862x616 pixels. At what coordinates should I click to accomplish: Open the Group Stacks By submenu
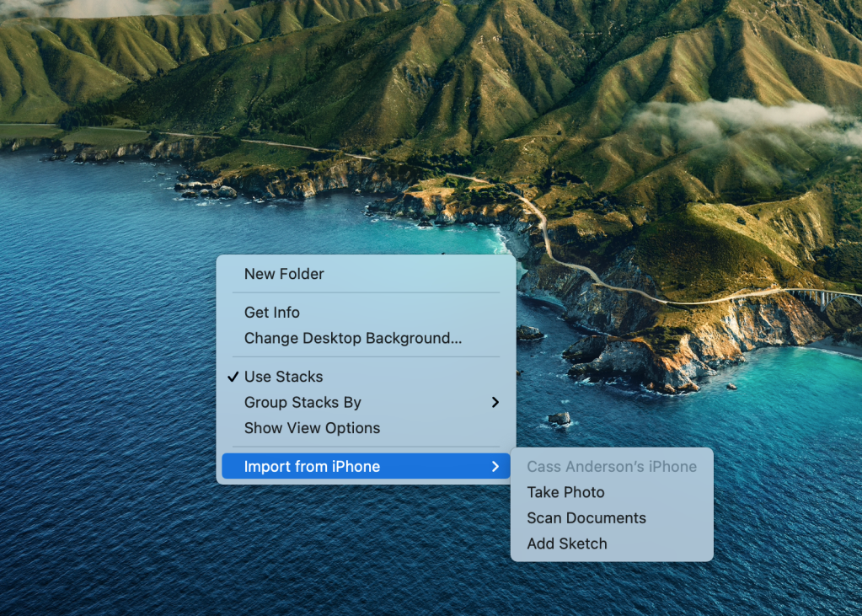point(303,403)
